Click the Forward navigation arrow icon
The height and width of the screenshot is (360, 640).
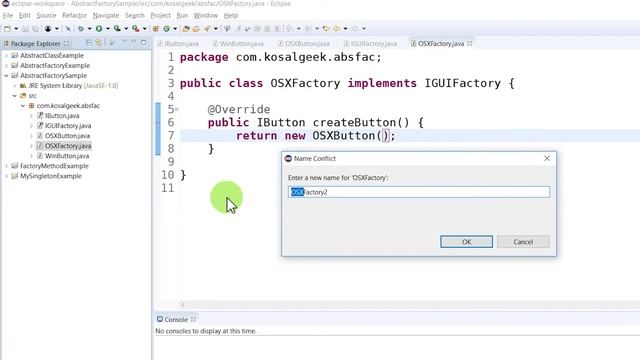click(x=355, y=29)
